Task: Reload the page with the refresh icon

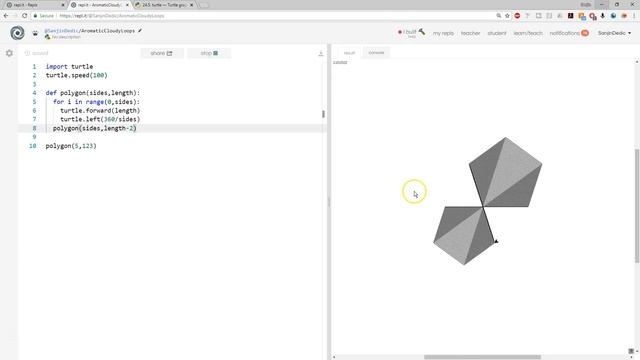Action: click(x=24, y=16)
